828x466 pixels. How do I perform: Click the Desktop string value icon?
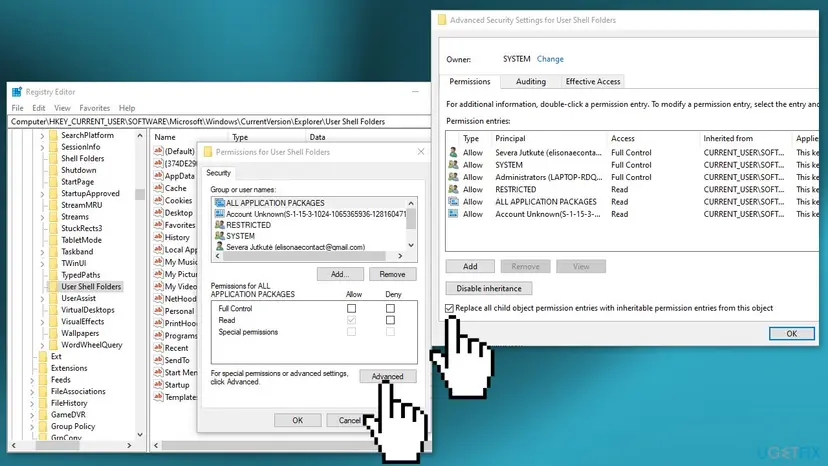point(158,212)
